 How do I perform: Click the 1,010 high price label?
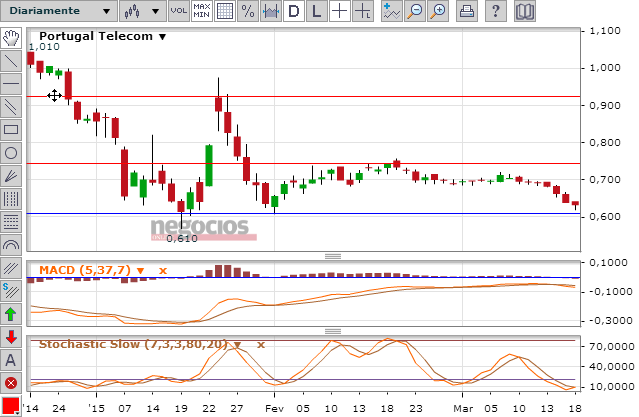coord(44,47)
